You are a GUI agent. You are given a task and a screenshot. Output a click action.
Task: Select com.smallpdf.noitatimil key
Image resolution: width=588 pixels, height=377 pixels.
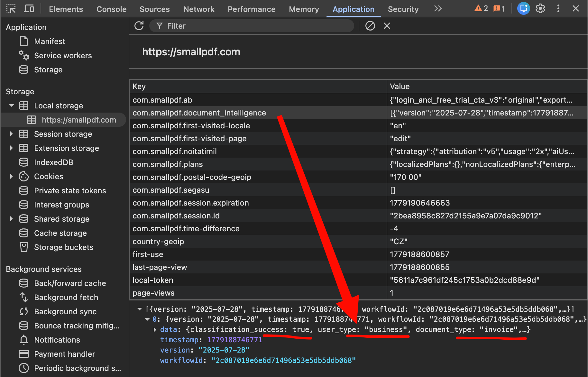coord(174,151)
